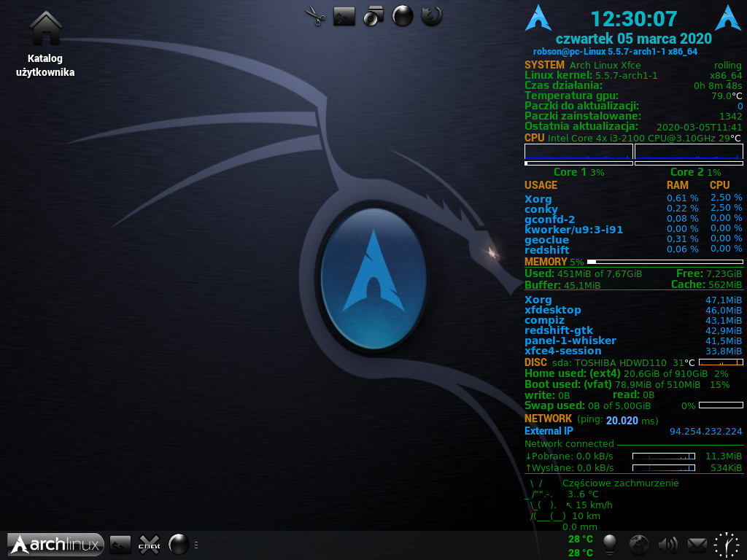This screenshot has height=560, width=747.
Task: Click the Wysłane upload speed graph
Action: [664, 467]
